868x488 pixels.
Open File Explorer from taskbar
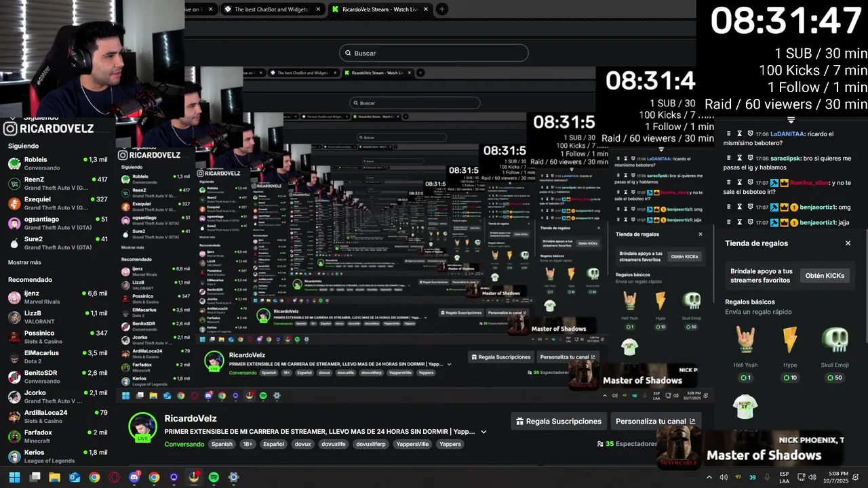(x=55, y=477)
